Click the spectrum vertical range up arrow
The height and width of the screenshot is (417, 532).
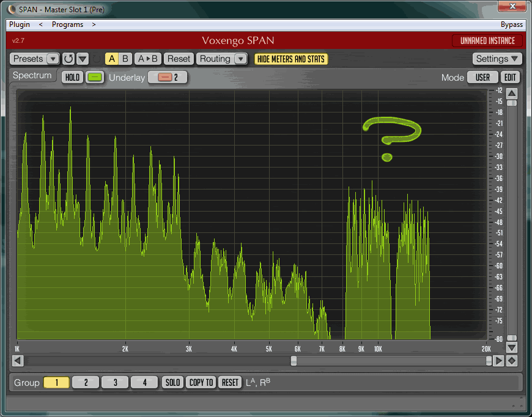(x=512, y=94)
